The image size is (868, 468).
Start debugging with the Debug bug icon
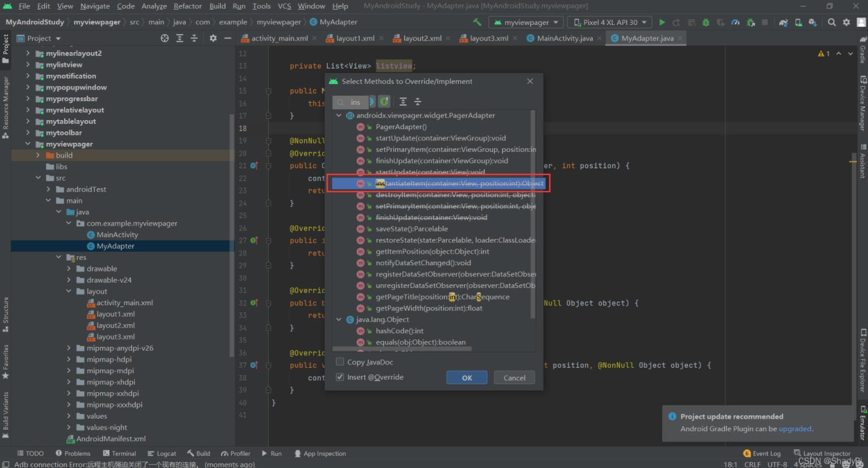click(x=705, y=22)
